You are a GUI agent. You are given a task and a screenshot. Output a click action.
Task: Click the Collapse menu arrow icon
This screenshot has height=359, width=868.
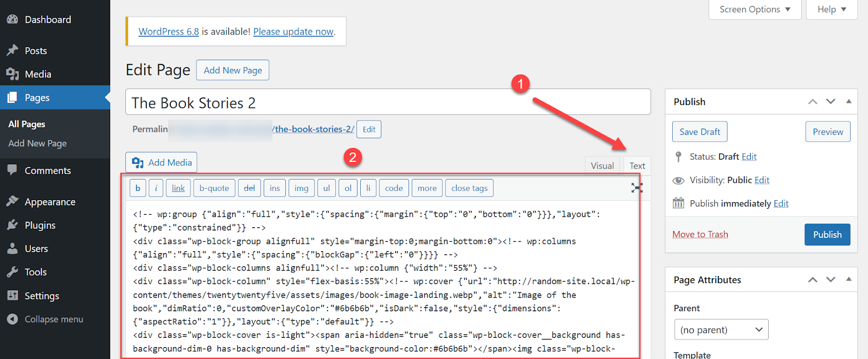tap(12, 319)
